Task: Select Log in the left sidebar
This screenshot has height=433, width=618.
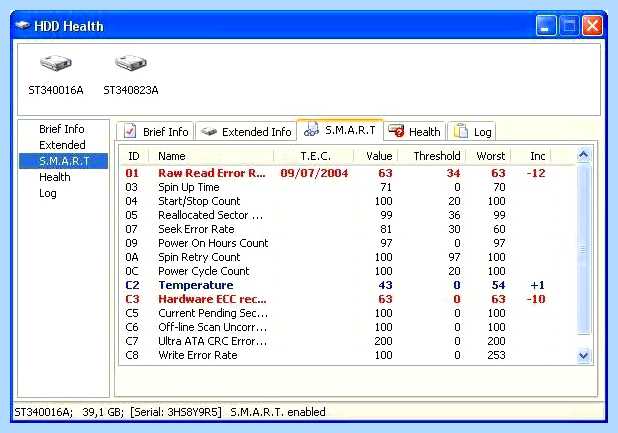Action: pos(48,193)
